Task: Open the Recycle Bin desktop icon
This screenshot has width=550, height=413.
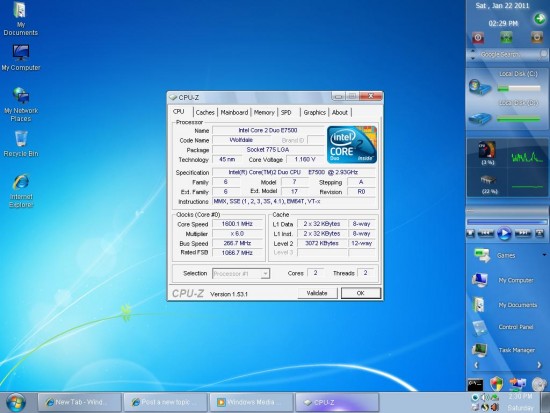Action: point(21,144)
